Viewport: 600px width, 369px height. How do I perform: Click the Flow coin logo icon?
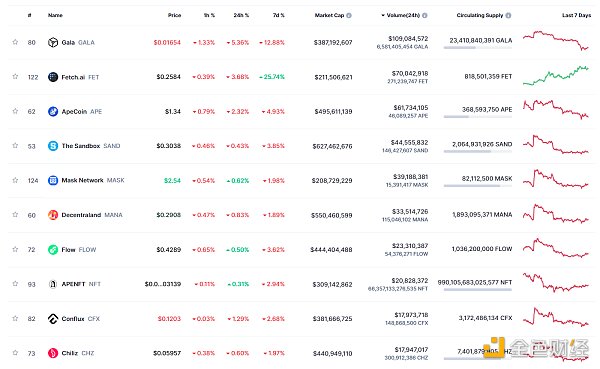(x=53, y=250)
